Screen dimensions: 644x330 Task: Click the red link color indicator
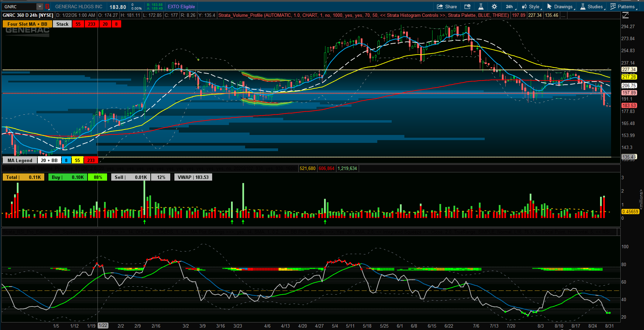pos(47,7)
